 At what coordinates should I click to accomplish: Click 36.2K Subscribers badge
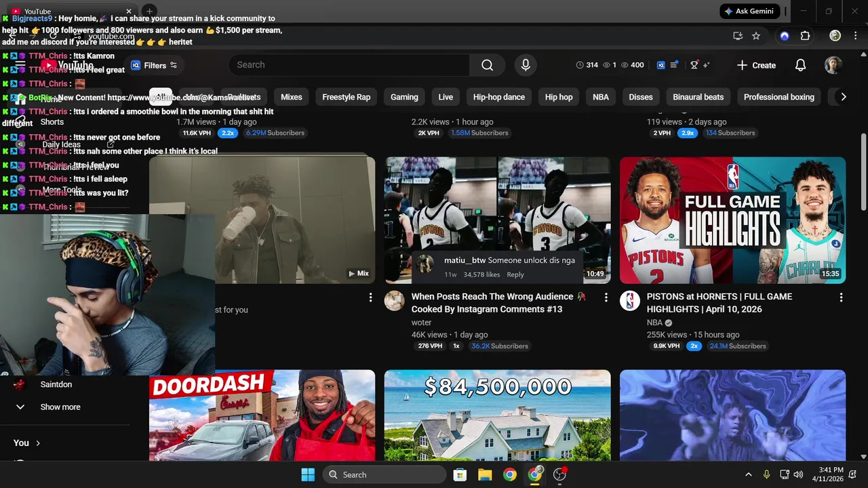pos(500,346)
